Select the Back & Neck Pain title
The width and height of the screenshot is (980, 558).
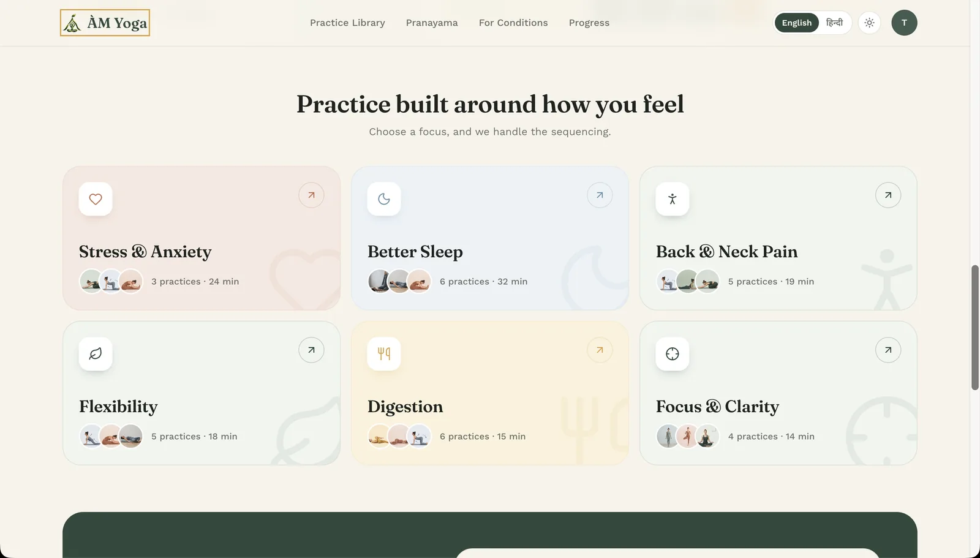pos(727,252)
